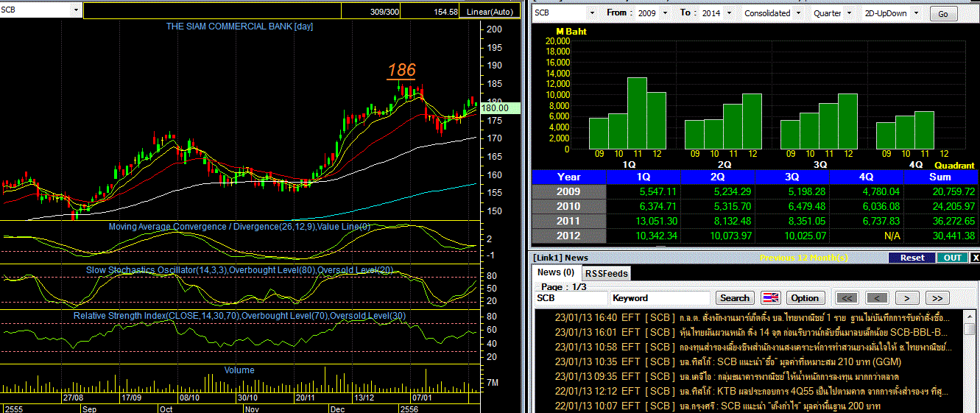Click the 186 peak price annotation
This screenshot has width=980, height=413.
402,70
